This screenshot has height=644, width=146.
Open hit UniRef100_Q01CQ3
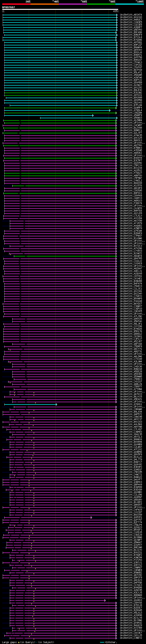pos(131,17)
